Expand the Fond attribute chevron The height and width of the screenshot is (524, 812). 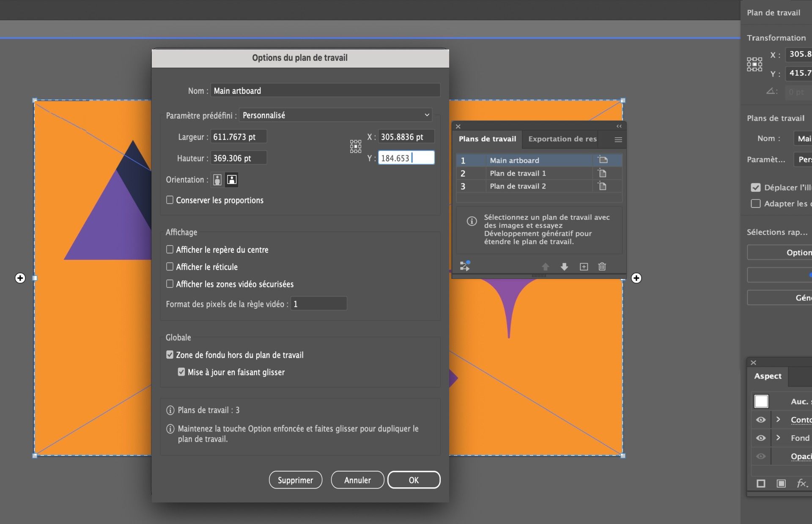point(778,438)
